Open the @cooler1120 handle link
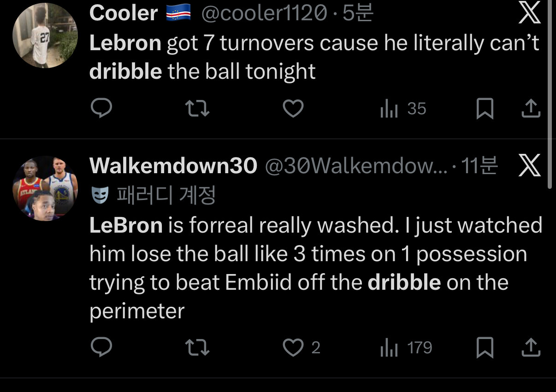This screenshot has width=556, height=392. tap(264, 14)
